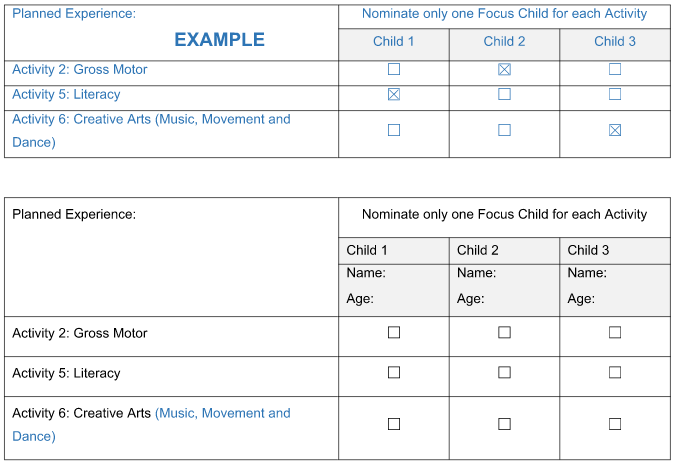Click Child 3 Name field in blank table
Viewport: 676px width, 465px height.
click(x=615, y=273)
